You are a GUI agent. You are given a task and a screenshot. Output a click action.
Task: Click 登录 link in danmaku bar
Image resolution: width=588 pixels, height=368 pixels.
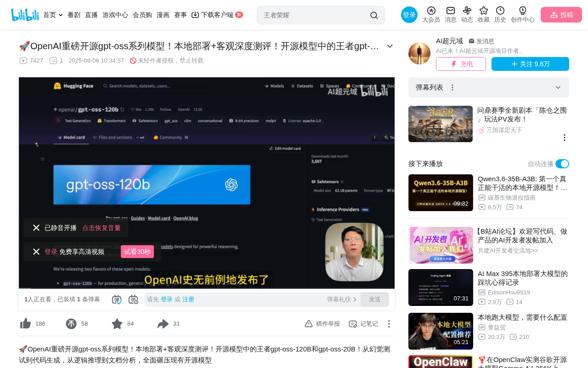tap(167, 299)
